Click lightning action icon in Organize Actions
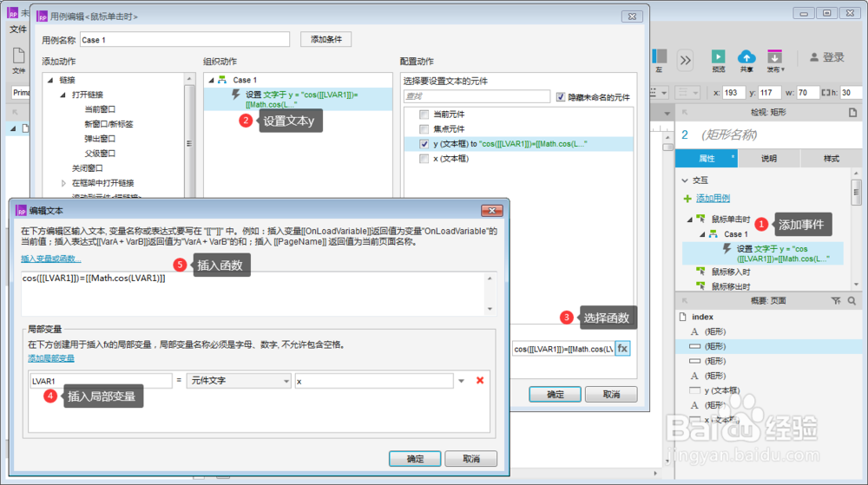868x485 pixels. 236,95
